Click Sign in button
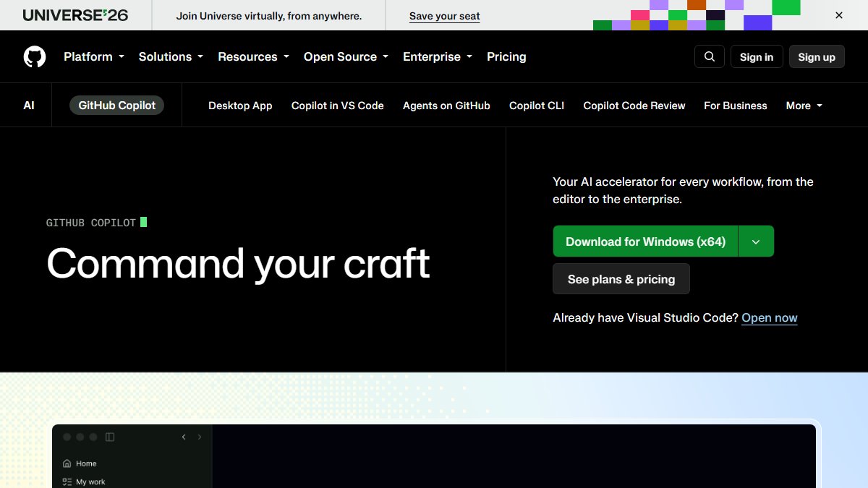This screenshot has width=868, height=488. click(757, 56)
